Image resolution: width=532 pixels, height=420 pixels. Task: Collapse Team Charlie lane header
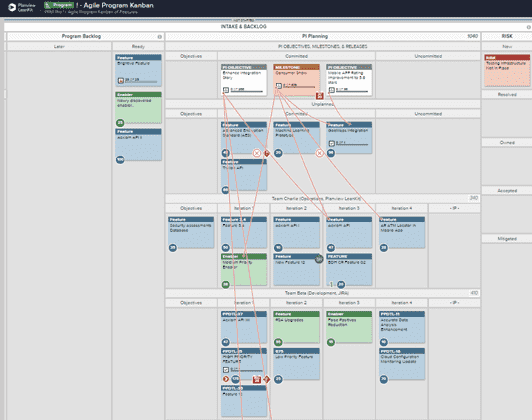(x=316, y=198)
